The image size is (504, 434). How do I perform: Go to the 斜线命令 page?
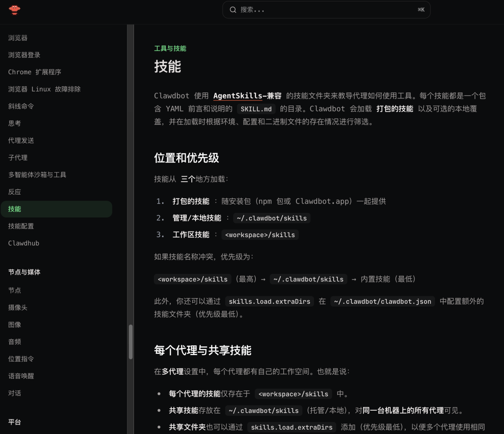click(21, 106)
